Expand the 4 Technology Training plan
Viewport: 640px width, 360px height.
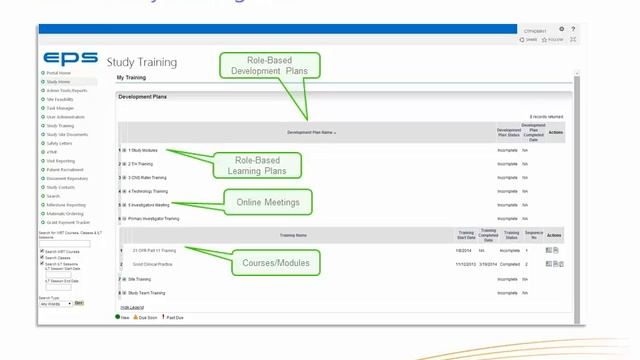click(x=124, y=191)
